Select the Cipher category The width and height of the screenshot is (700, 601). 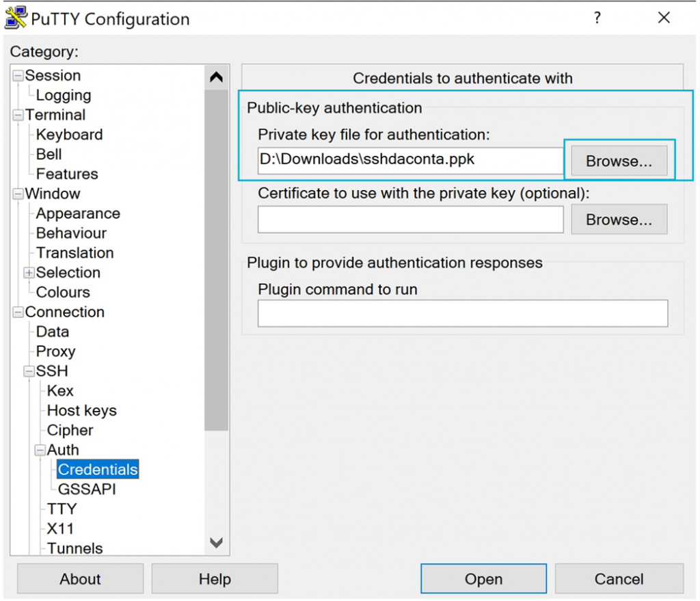pyautogui.click(x=70, y=430)
